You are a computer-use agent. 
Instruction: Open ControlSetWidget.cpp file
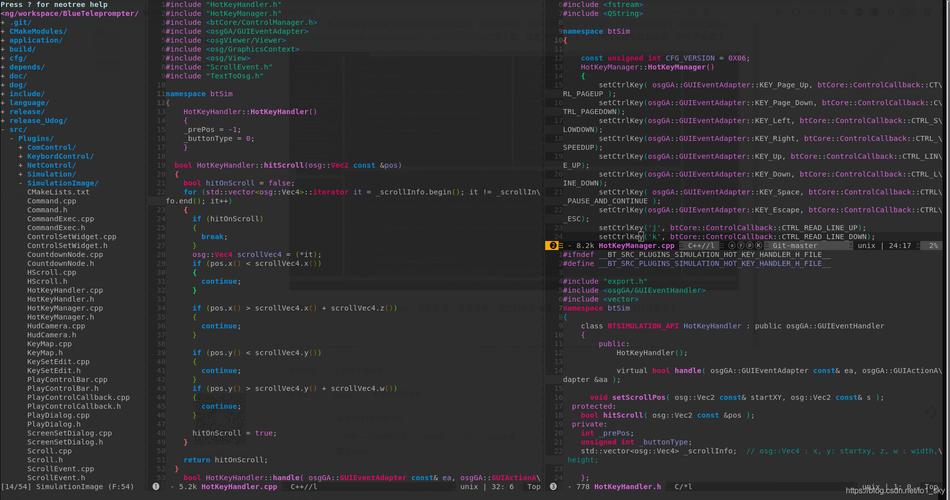[x=71, y=236]
